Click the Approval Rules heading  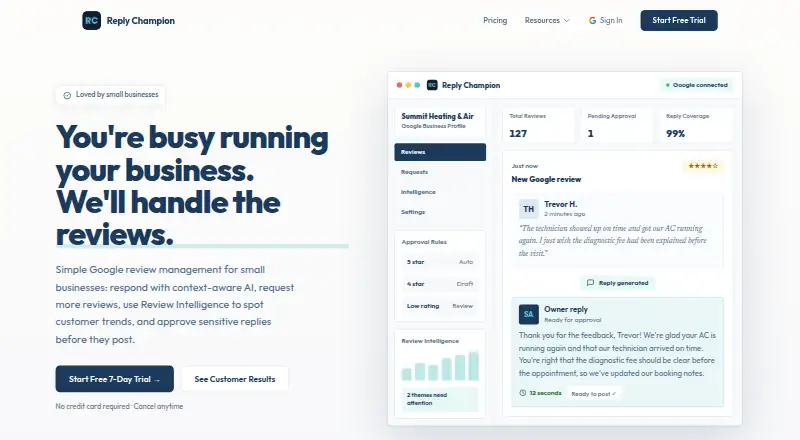(x=424, y=242)
